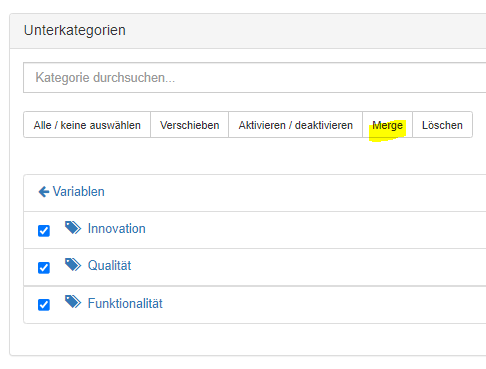Image resolution: width=486 pixels, height=369 pixels.
Task: Click the tag icon next to Qualität
Action: tap(73, 265)
